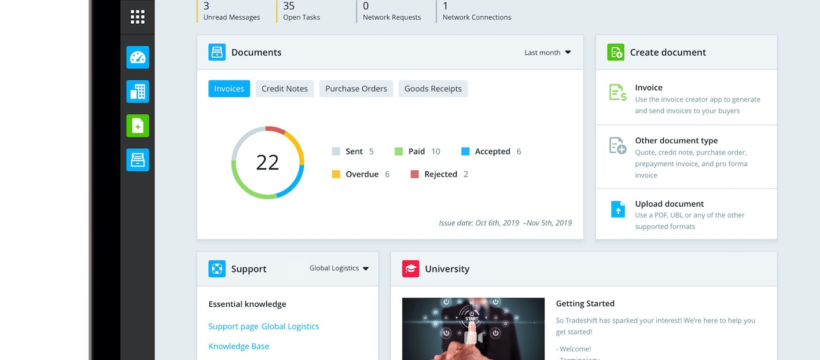
Task: Choose Other document type option
Action: 686,157
